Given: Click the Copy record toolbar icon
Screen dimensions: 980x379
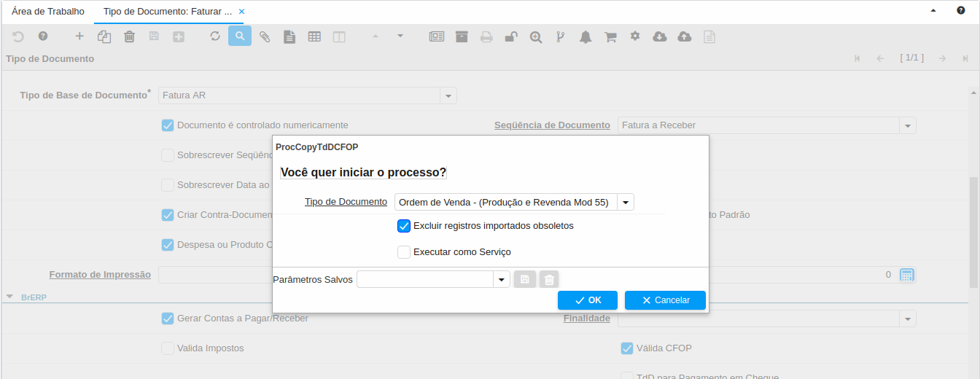Looking at the screenshot, I should pos(104,36).
